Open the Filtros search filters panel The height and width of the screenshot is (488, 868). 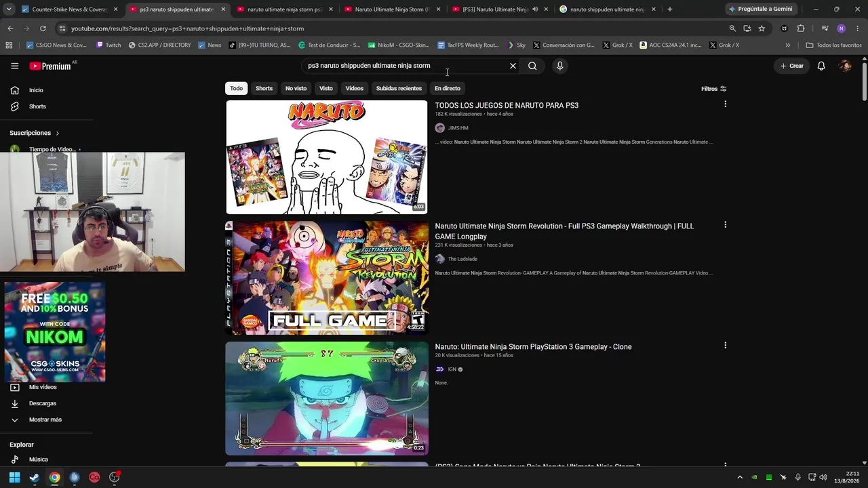point(714,89)
